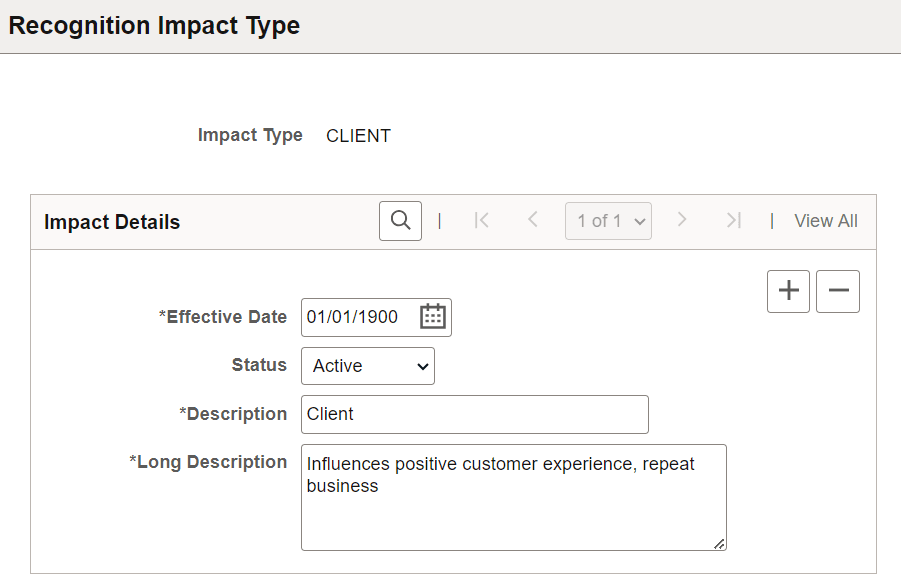
Task: Go to the previous record
Action: [x=532, y=220]
